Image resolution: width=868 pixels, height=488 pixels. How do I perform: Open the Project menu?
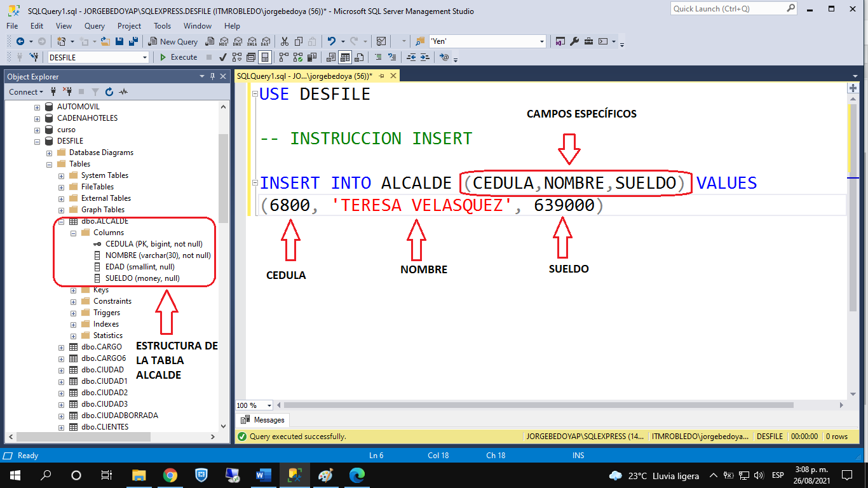pos(129,26)
